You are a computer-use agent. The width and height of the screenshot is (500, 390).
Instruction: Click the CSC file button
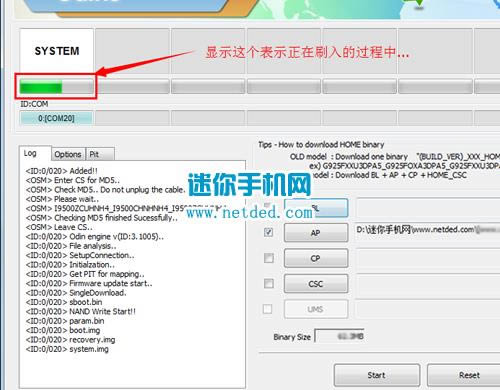(x=316, y=284)
